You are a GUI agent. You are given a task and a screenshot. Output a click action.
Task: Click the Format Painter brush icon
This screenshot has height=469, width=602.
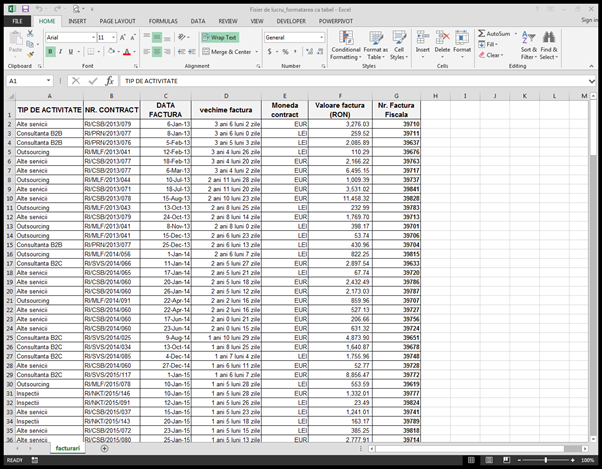(x=30, y=54)
